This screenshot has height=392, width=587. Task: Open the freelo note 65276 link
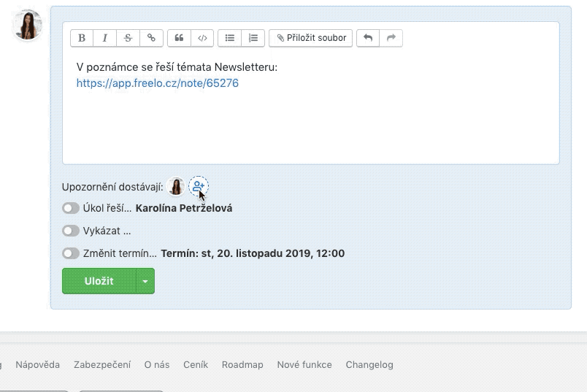(157, 83)
